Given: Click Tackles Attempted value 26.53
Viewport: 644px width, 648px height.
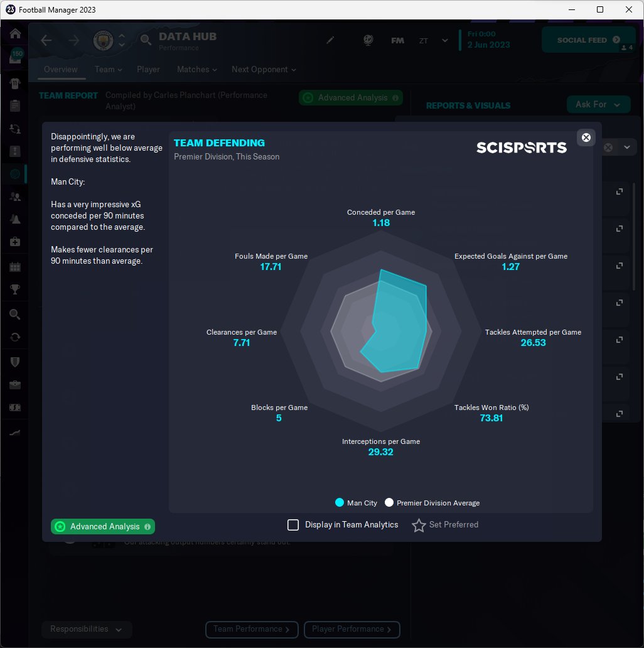Looking at the screenshot, I should point(533,343).
